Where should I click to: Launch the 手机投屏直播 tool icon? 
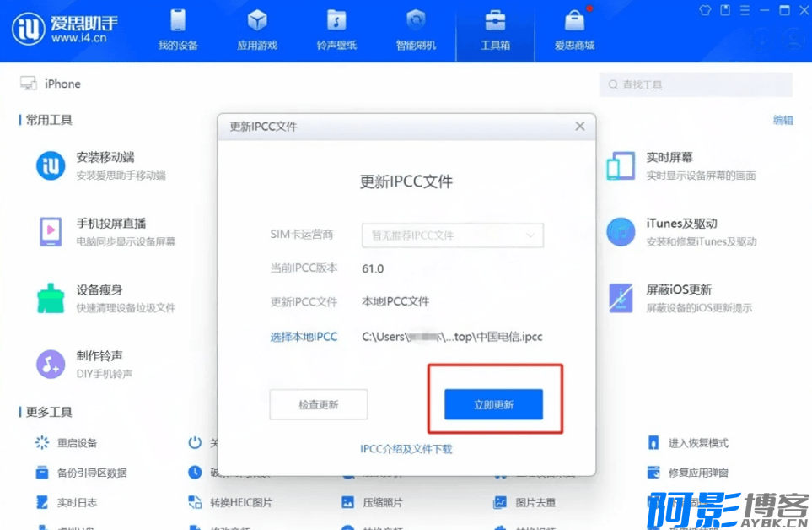point(51,231)
